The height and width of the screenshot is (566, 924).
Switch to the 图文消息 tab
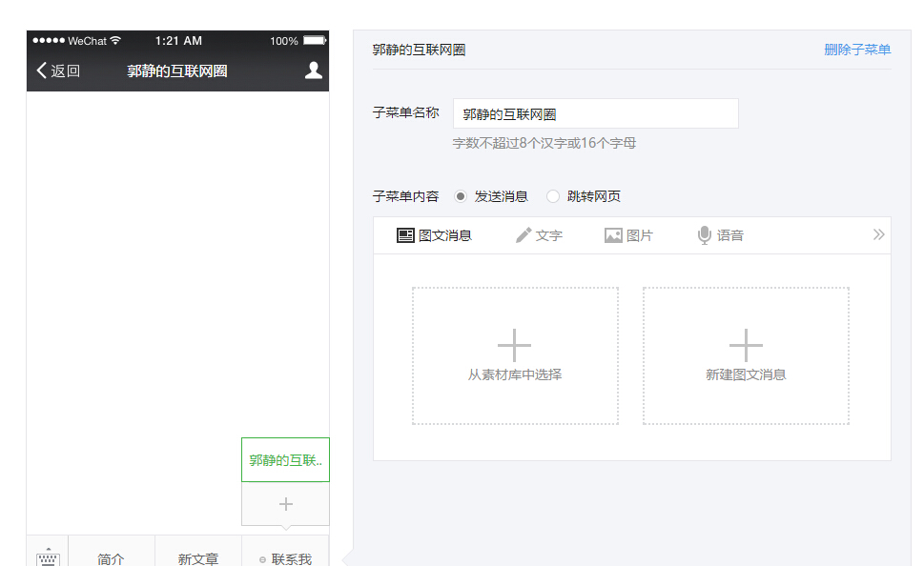pyautogui.click(x=434, y=235)
